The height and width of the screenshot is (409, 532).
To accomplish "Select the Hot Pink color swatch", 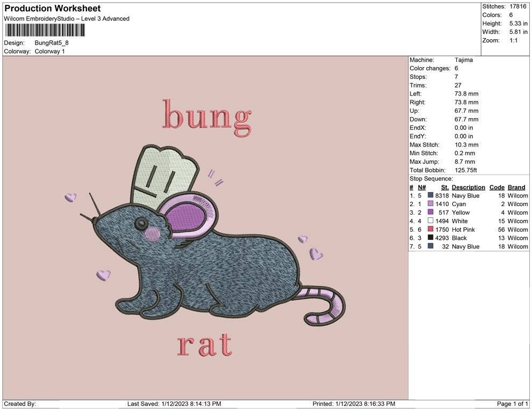I will (x=430, y=230).
